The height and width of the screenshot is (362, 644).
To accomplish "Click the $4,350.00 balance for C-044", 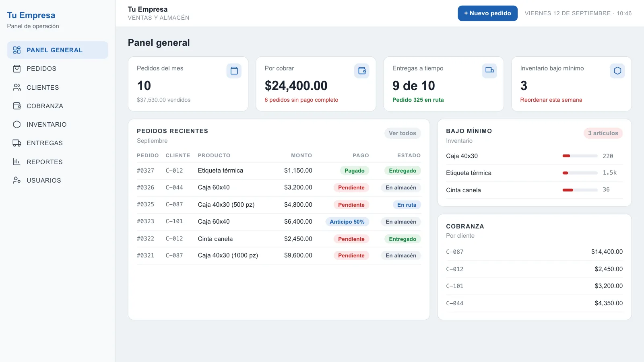I will [x=609, y=303].
